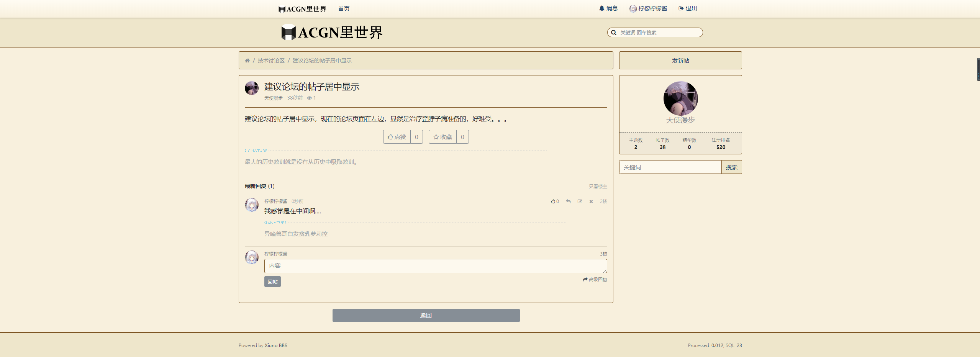The image size is (980, 357).
Task: Click the 收藏 count box showing 0
Action: (463, 137)
